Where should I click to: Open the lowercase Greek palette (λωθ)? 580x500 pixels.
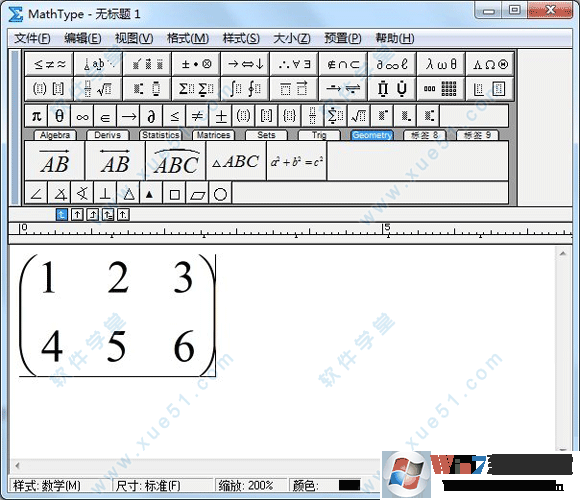441,64
